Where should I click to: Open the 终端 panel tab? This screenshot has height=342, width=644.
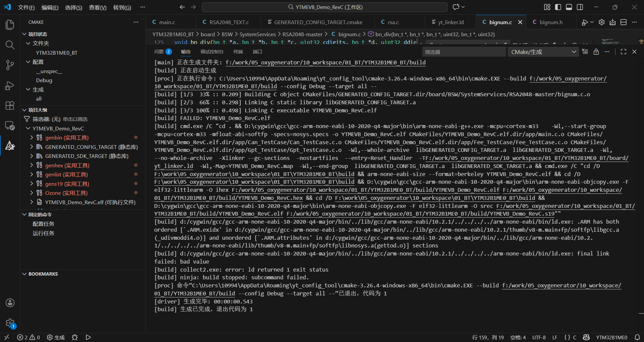[x=238, y=52]
